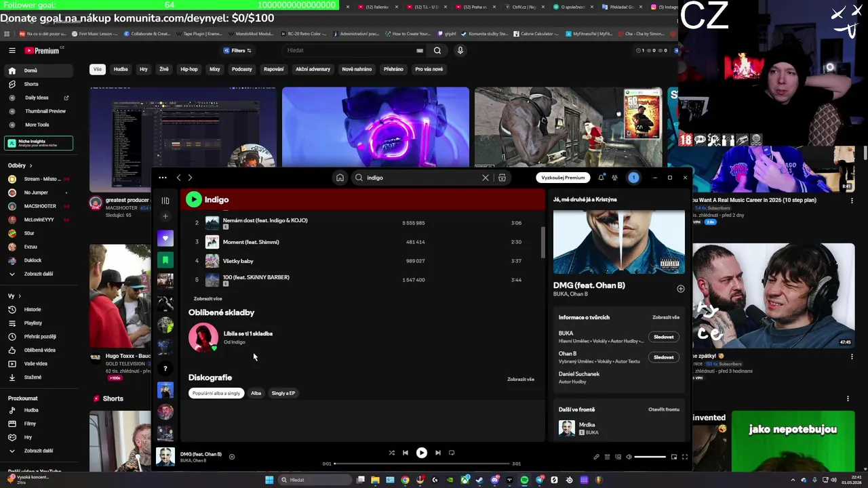Open Spotify friend activity icon
The image size is (868, 488).
tap(614, 178)
